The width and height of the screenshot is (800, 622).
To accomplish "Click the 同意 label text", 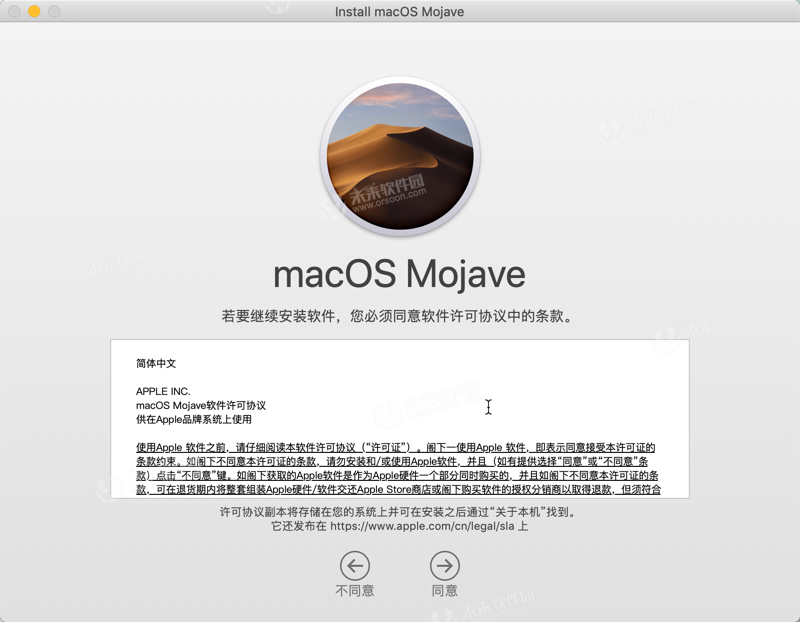I will coord(444,590).
